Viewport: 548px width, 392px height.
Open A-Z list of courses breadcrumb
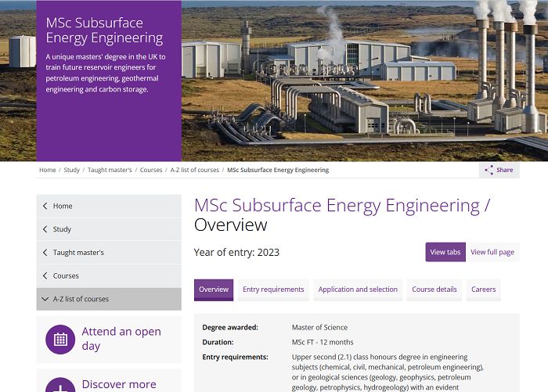pyautogui.click(x=195, y=170)
